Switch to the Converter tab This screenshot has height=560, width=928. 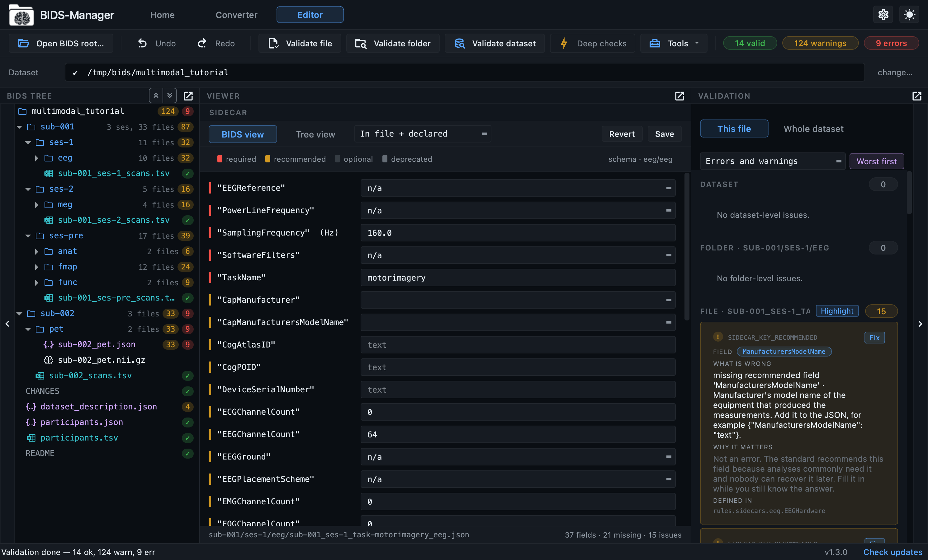(236, 15)
